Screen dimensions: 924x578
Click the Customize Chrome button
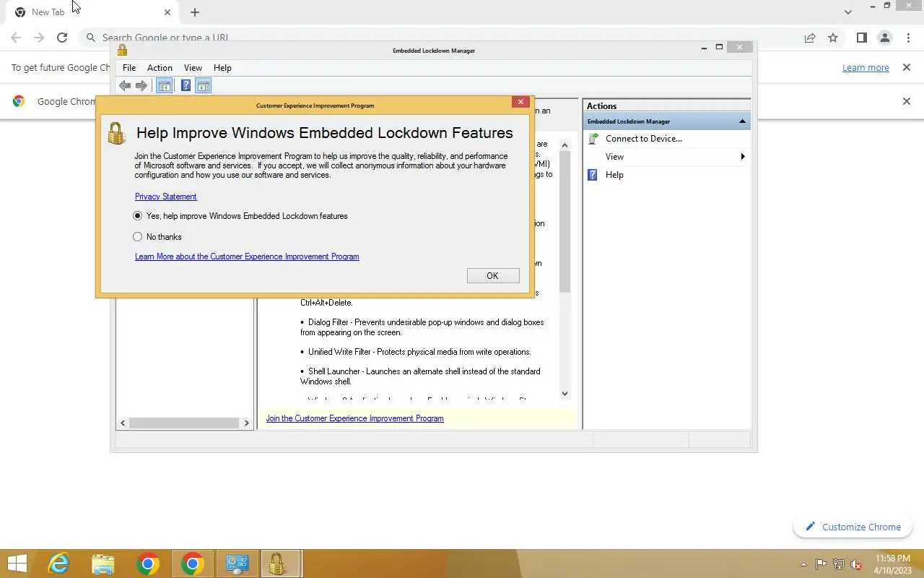853,527
